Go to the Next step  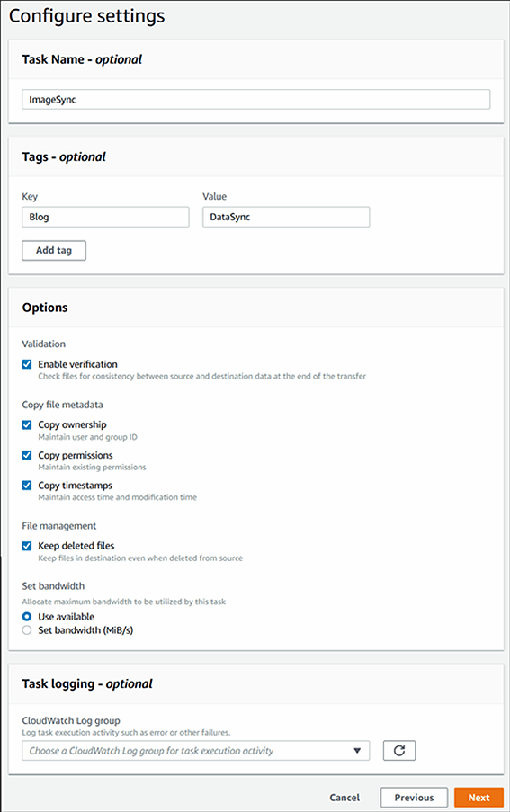[x=479, y=798]
